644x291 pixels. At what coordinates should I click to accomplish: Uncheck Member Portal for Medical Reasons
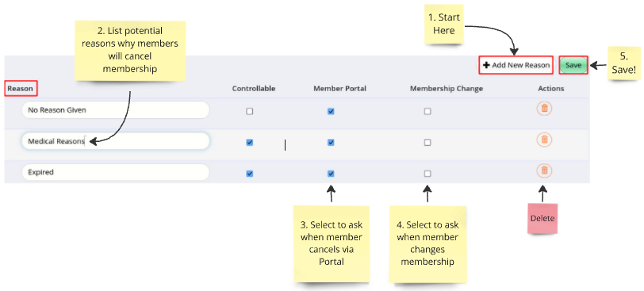click(x=331, y=143)
